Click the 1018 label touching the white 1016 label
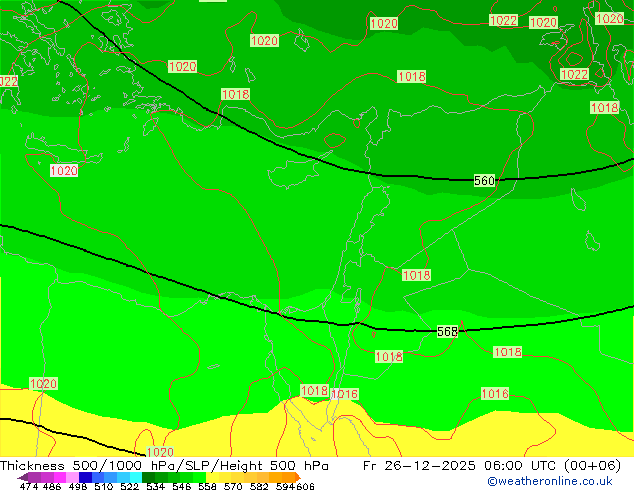Image resolution: width=634 pixels, height=490 pixels. pos(315,391)
